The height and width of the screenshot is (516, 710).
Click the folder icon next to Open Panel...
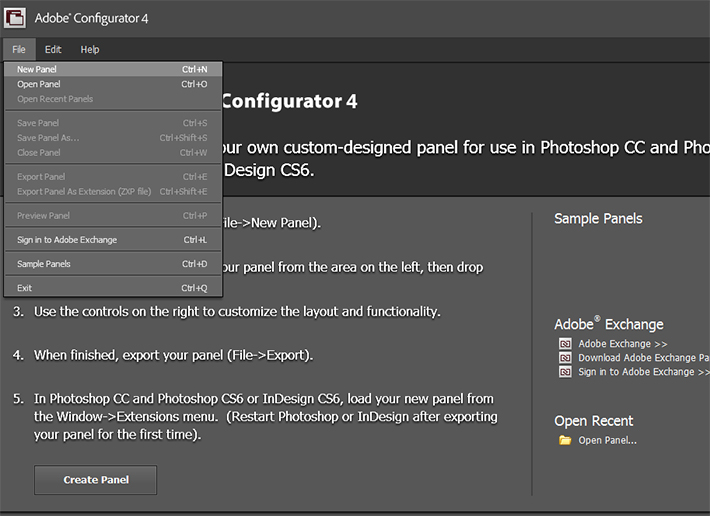565,440
